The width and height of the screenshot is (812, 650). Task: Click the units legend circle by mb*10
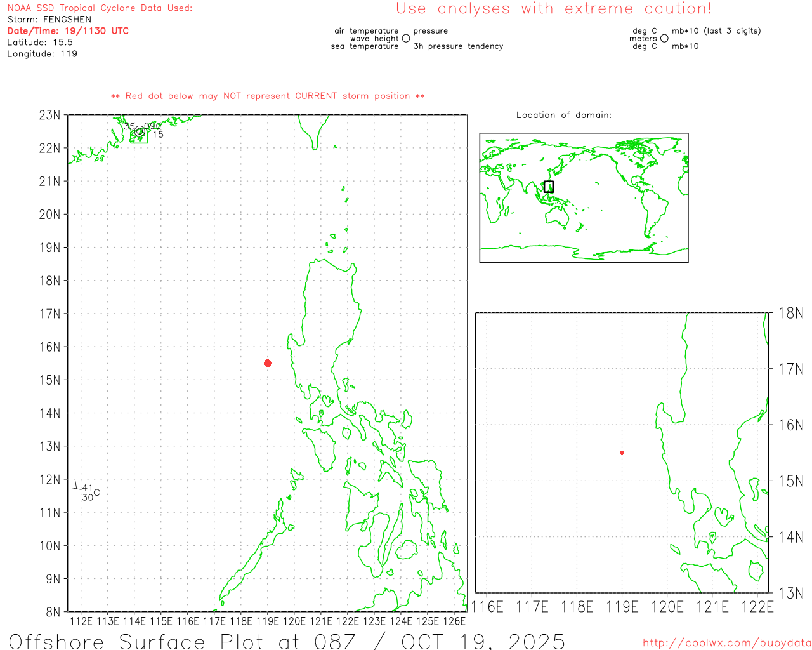tap(664, 39)
